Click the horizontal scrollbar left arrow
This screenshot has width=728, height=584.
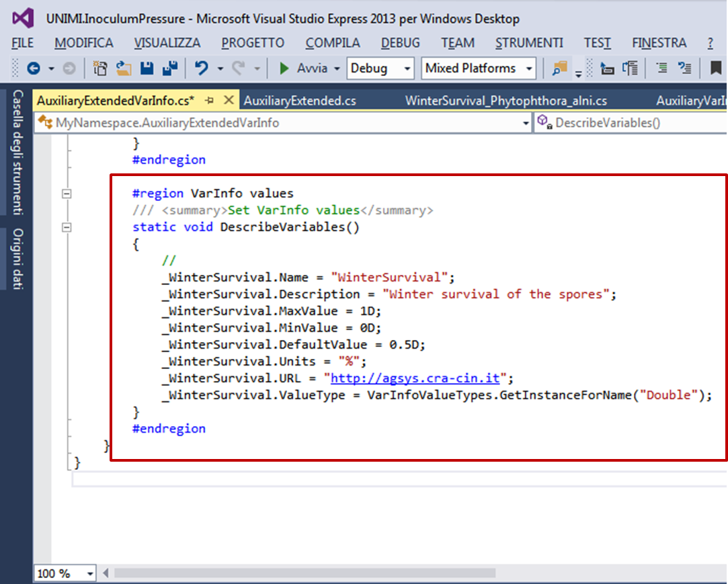coord(106,573)
